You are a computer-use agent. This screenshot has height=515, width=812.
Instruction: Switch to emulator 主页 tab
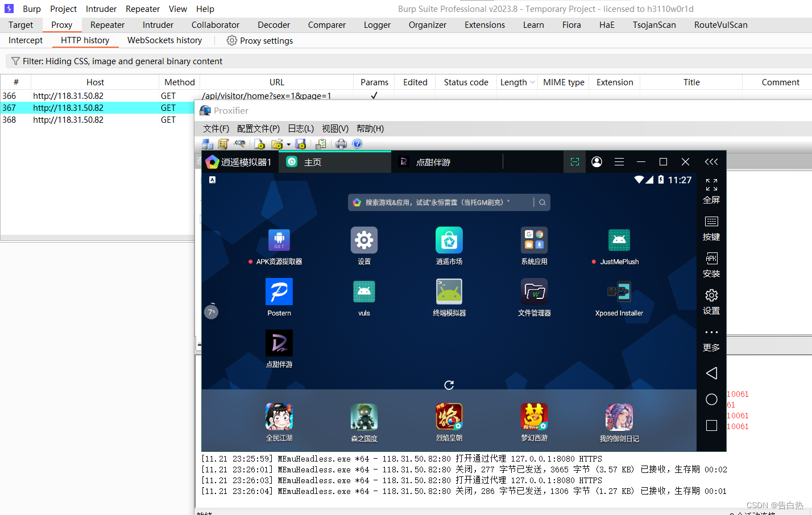335,162
